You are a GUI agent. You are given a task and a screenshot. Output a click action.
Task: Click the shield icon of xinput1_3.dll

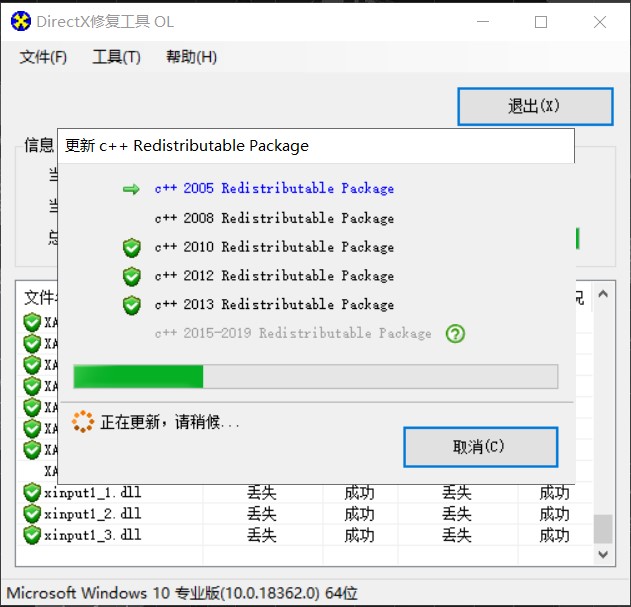point(32,535)
